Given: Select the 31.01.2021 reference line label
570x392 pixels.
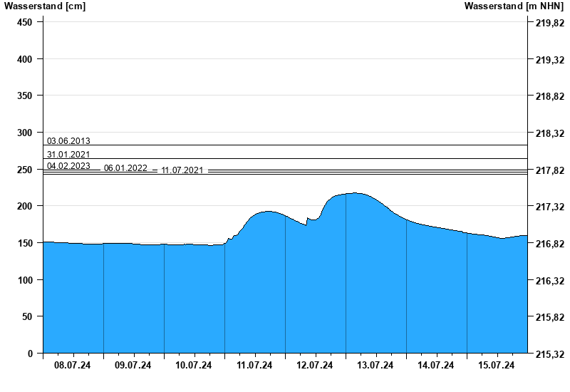Looking at the screenshot, I should click(x=68, y=155).
